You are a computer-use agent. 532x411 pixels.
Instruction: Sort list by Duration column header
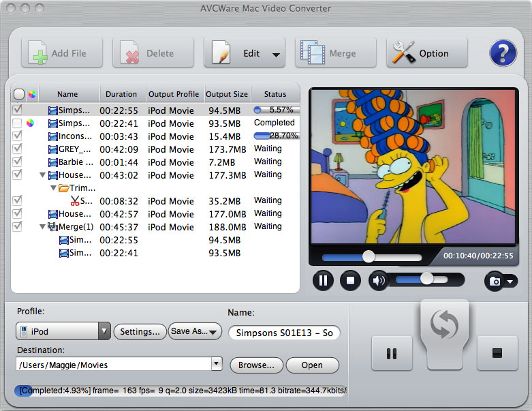(x=121, y=94)
